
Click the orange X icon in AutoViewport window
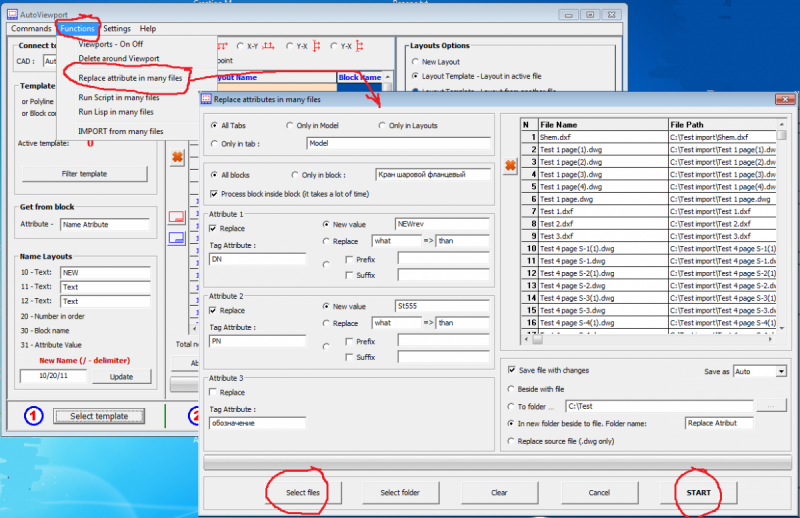(x=177, y=156)
